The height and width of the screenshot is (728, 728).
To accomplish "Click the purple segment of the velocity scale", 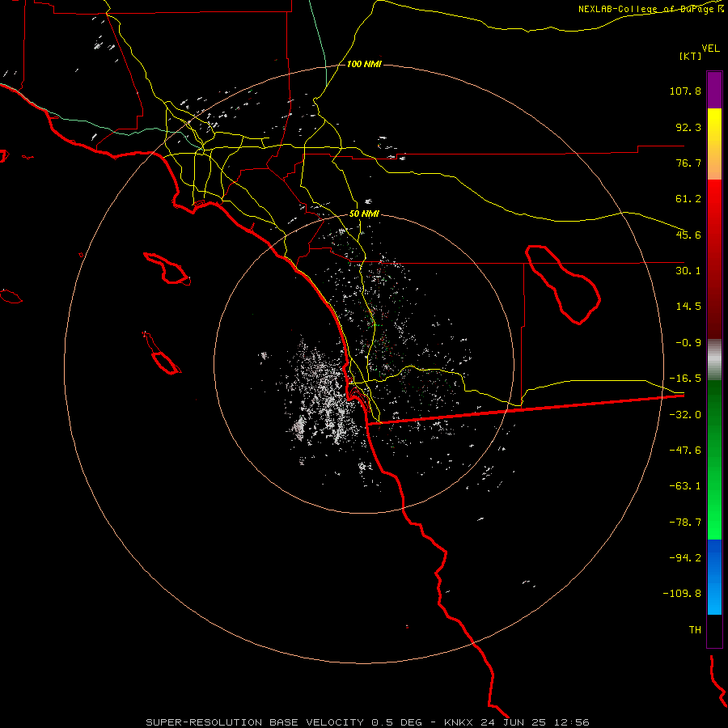I will click(x=714, y=90).
